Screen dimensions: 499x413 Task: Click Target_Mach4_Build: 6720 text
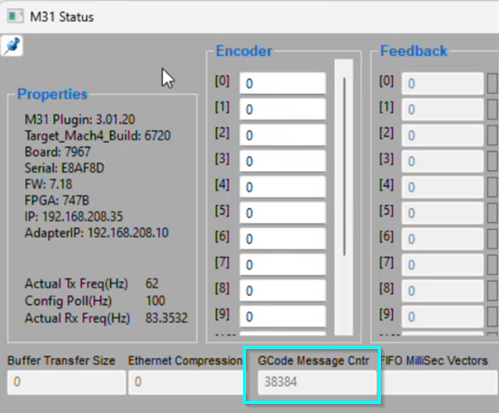pos(98,135)
